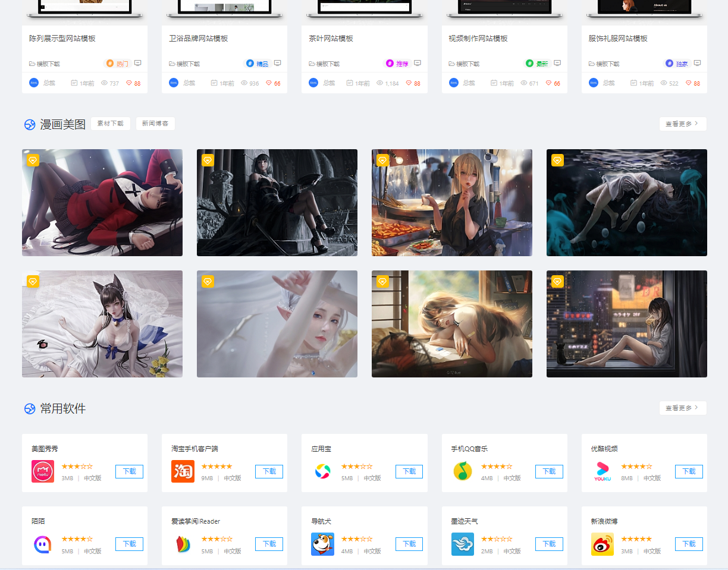Open the 茶叶网站模板 title link
The width and height of the screenshot is (728, 570).
331,39
